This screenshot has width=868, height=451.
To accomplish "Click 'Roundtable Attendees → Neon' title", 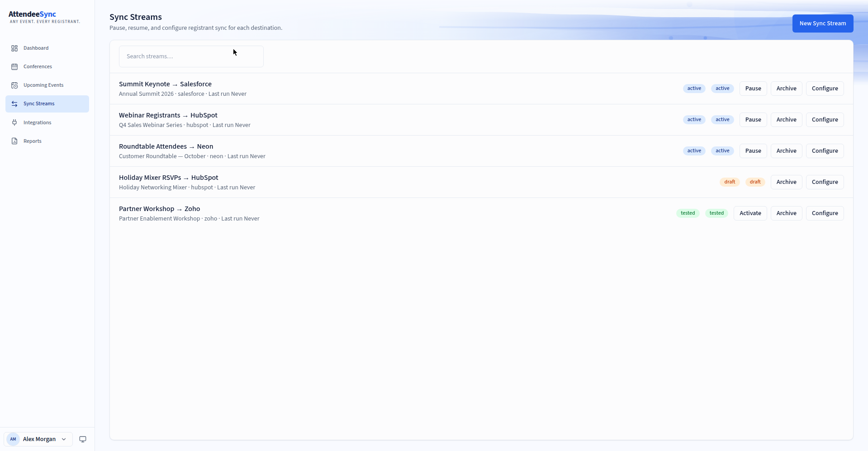I will click(166, 146).
